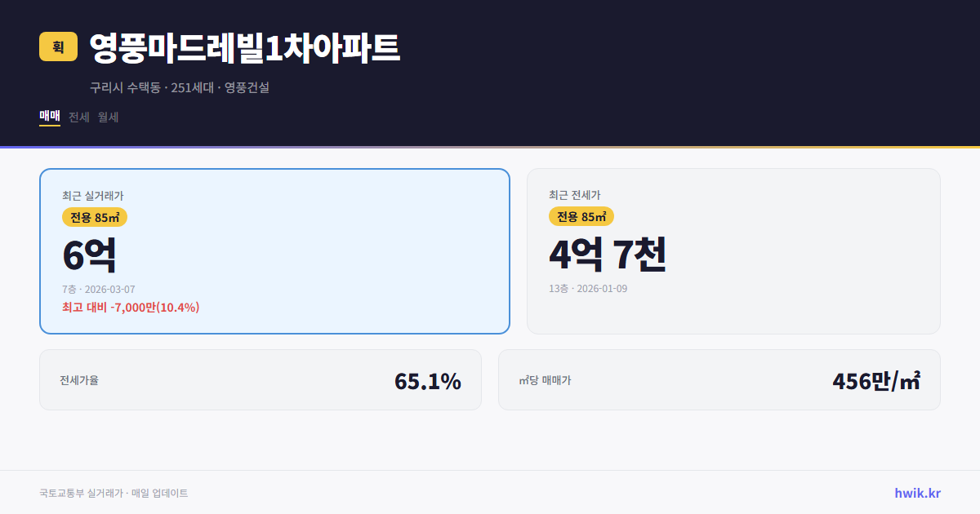Click the 전용 85㎡ badge on the sale price card

pos(93,217)
